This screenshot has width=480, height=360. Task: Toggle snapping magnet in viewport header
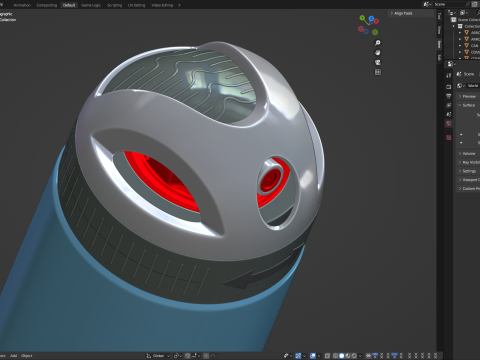click(x=188, y=356)
